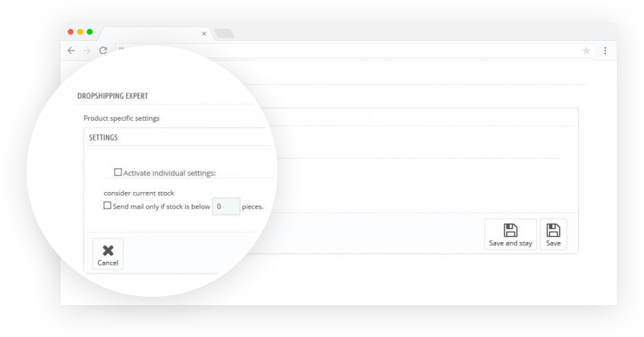Open the browser three-dot menu
Screen dimensions: 644x337
click(605, 51)
